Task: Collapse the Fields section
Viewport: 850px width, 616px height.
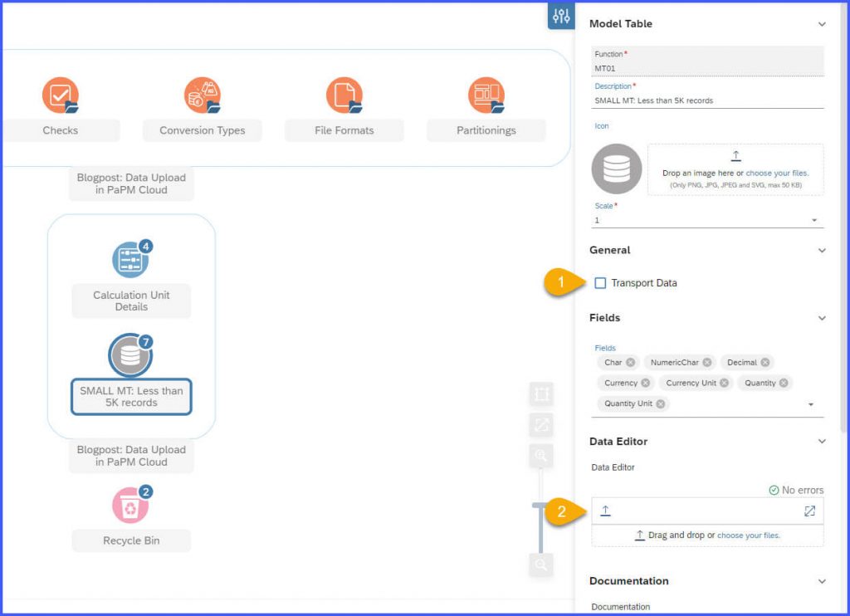Action: point(822,318)
